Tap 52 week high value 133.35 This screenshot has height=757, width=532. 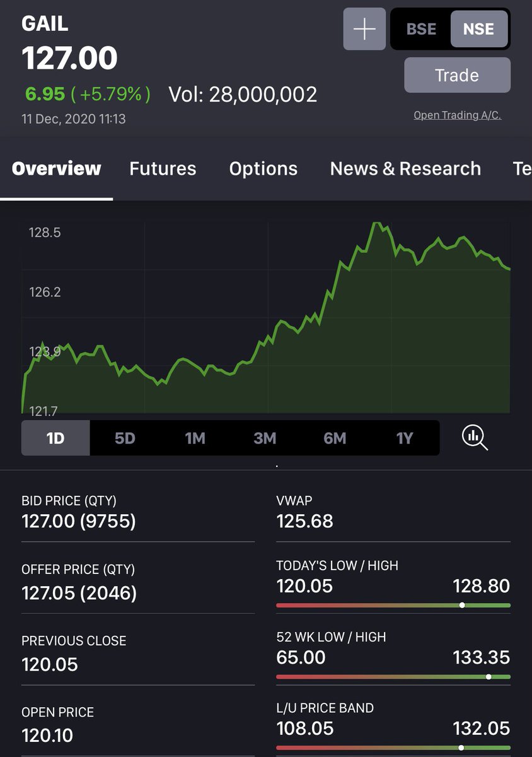(481, 658)
